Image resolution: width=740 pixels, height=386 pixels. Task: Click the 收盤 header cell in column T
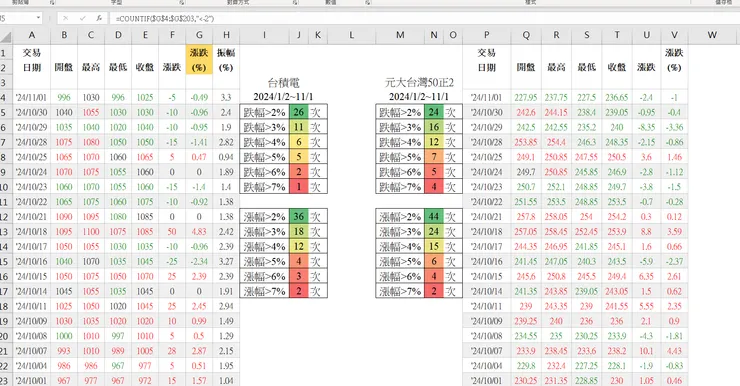(617, 67)
